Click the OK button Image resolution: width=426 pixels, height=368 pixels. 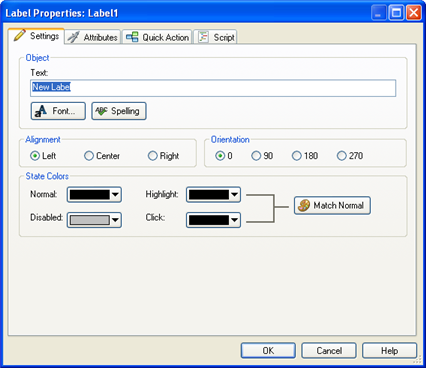point(268,351)
